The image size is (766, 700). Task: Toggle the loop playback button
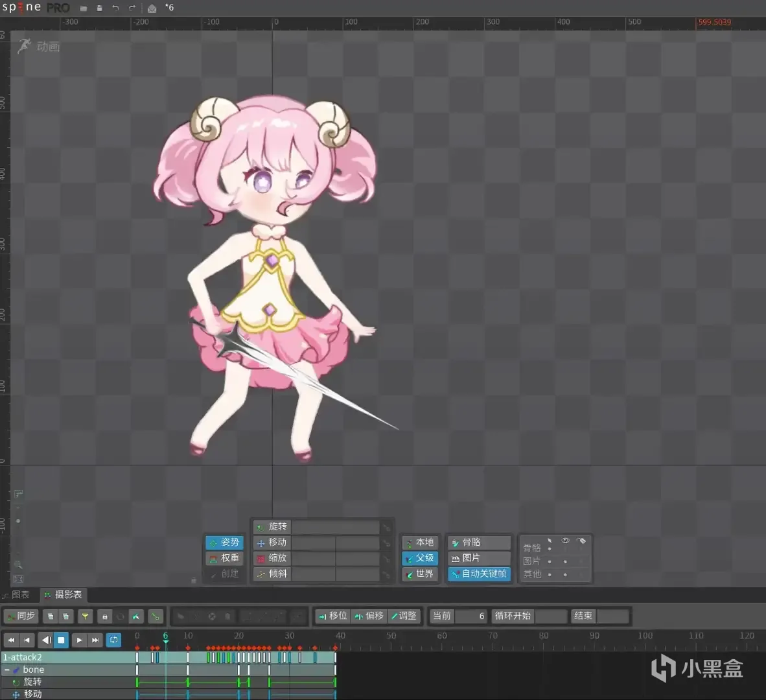114,640
